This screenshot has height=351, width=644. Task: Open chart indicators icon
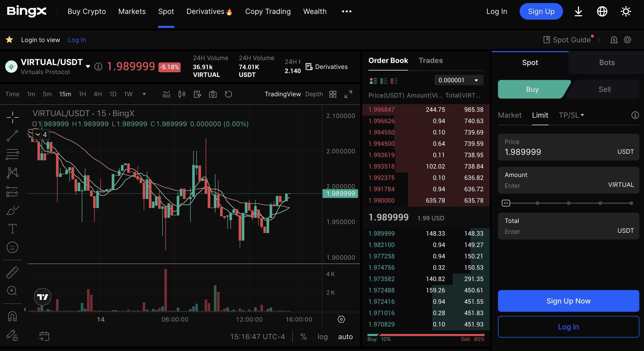[166, 94]
